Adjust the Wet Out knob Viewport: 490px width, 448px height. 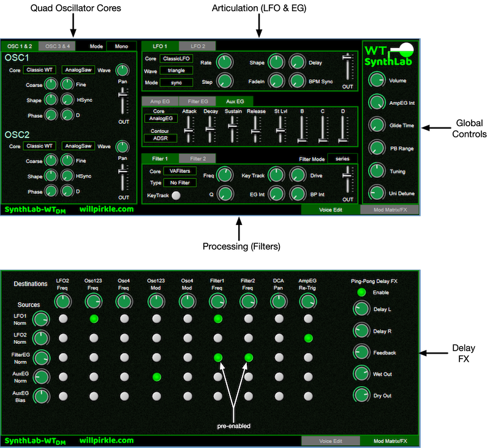click(361, 374)
